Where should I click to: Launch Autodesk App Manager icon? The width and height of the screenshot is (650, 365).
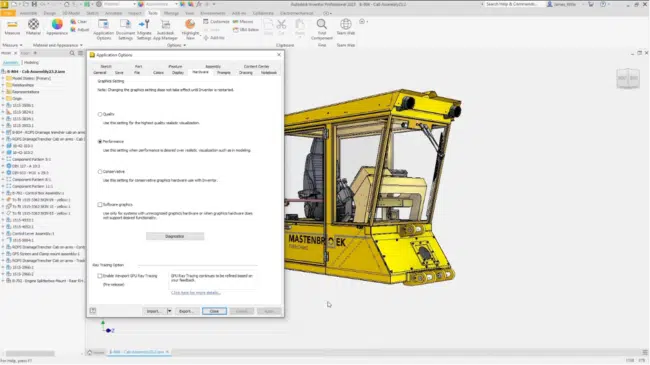165,24
